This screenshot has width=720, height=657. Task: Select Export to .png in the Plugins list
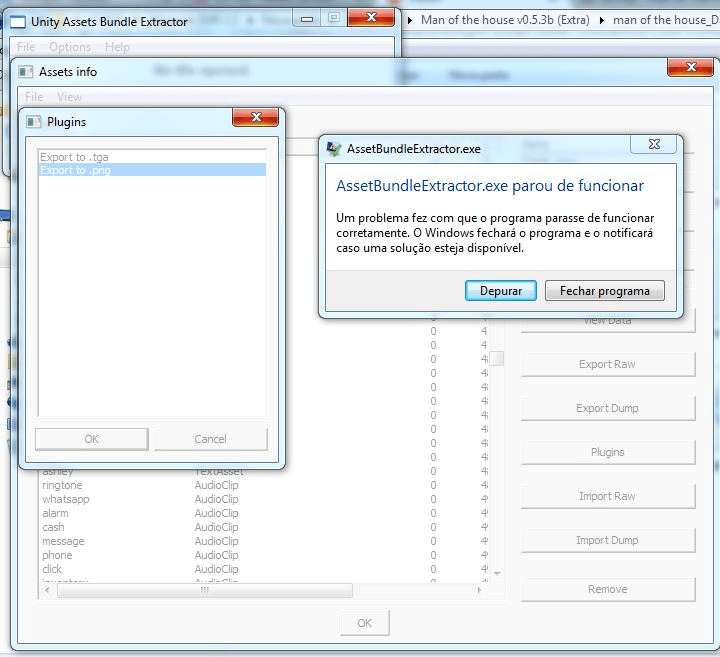[152, 170]
